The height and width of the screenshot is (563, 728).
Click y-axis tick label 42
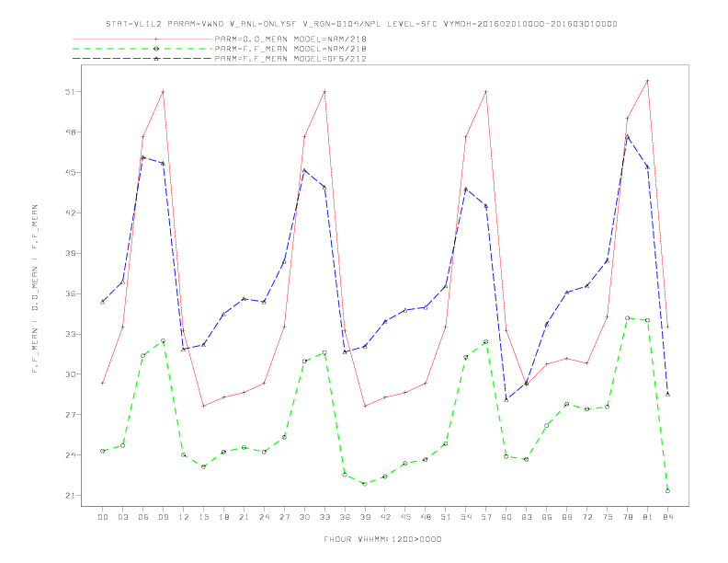point(70,213)
